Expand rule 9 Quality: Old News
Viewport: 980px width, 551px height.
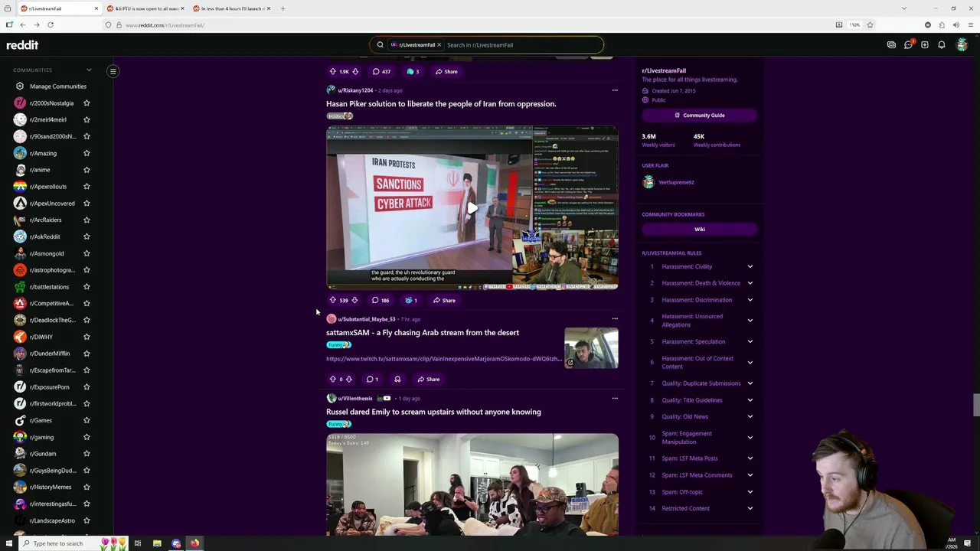pos(750,416)
